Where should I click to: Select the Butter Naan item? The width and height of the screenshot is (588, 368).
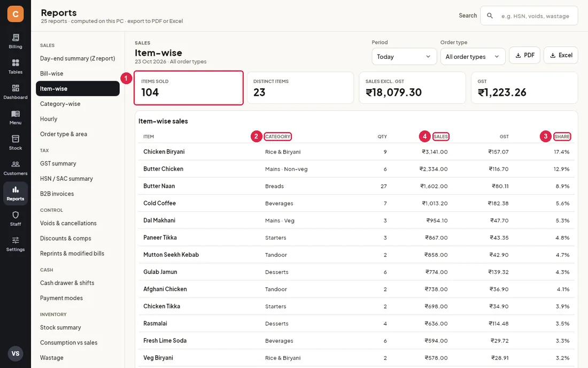click(159, 186)
